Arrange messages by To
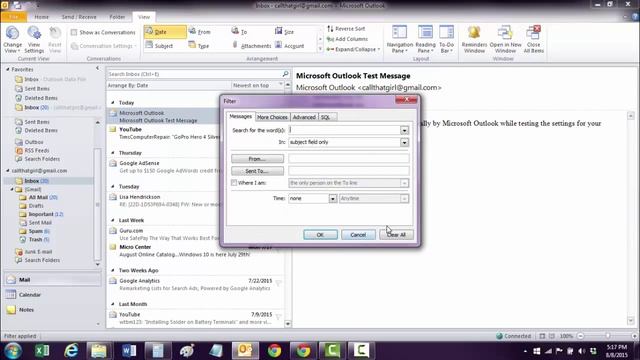This screenshot has height=360, width=640. (x=240, y=31)
